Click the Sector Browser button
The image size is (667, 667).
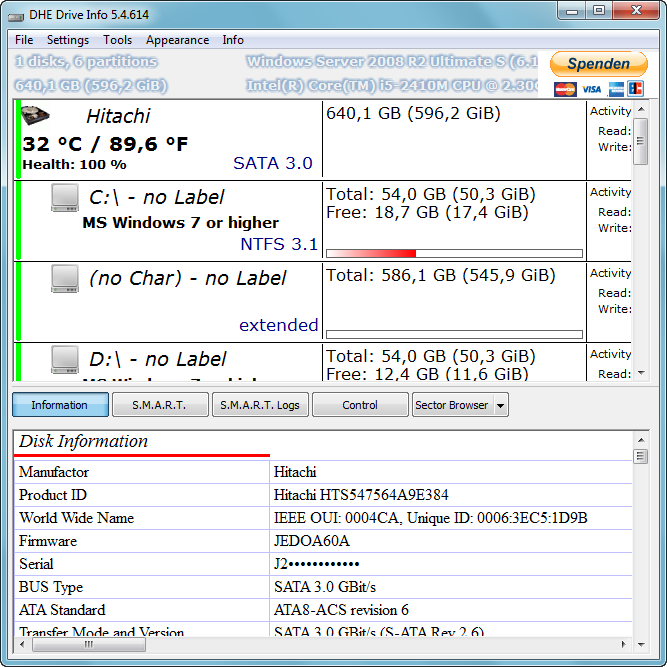click(x=453, y=405)
